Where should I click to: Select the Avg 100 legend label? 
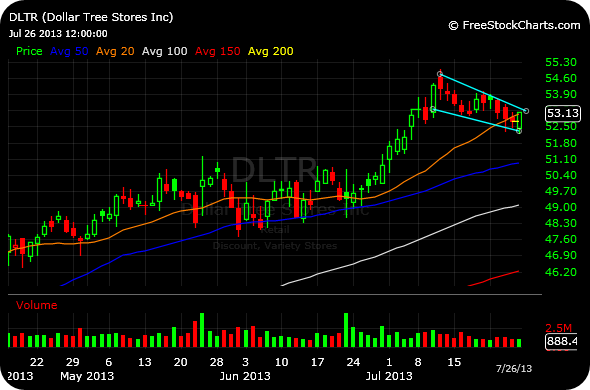click(x=164, y=51)
